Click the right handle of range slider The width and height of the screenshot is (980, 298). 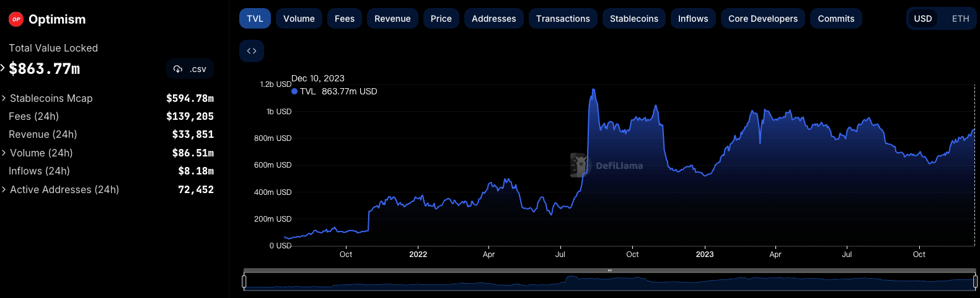(x=975, y=282)
